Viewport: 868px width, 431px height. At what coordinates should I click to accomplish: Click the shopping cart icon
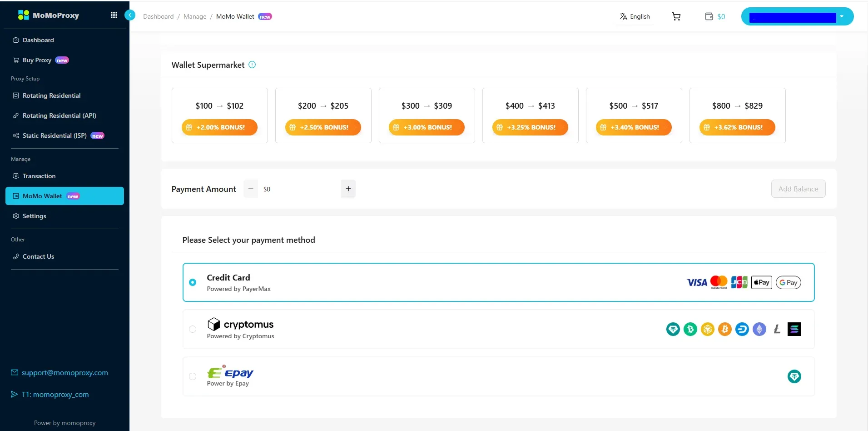[676, 16]
